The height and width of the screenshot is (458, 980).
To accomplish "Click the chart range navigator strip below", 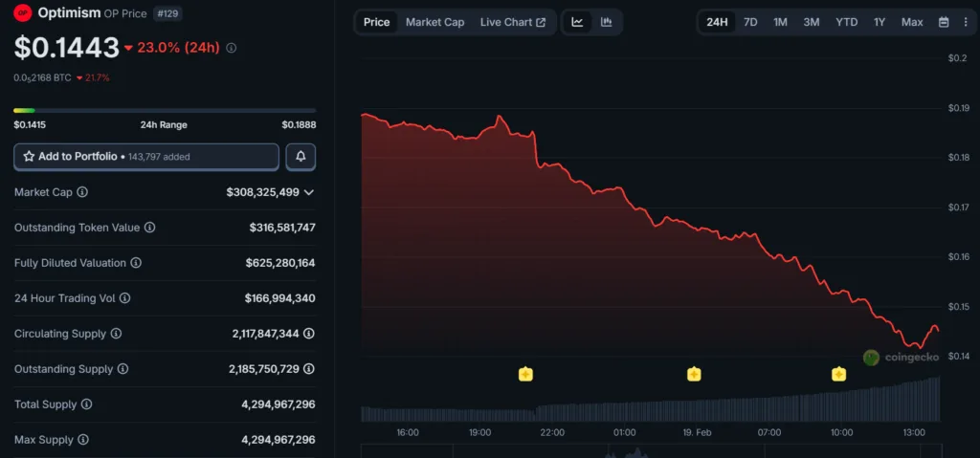I will [652, 451].
